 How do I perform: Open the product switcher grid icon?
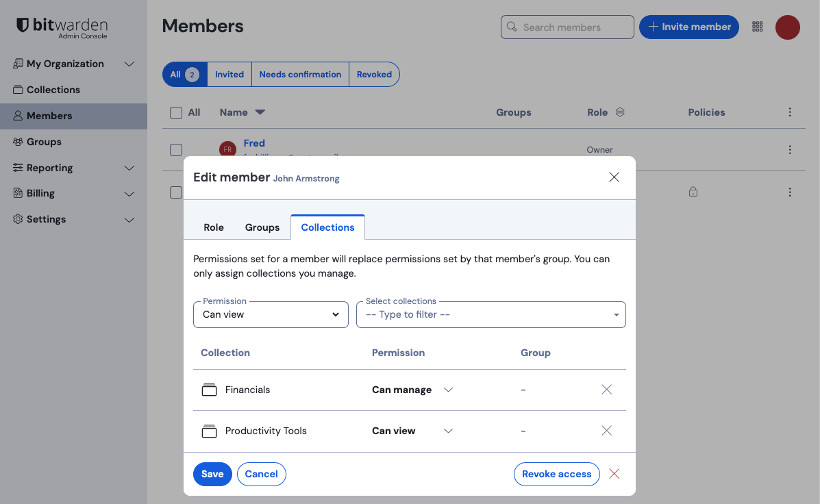758,27
